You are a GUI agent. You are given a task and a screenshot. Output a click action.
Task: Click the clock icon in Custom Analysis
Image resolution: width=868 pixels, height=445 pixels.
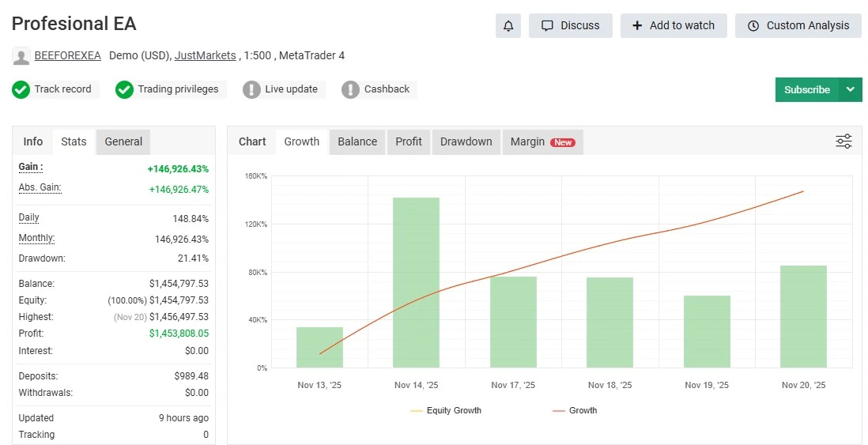(x=753, y=25)
